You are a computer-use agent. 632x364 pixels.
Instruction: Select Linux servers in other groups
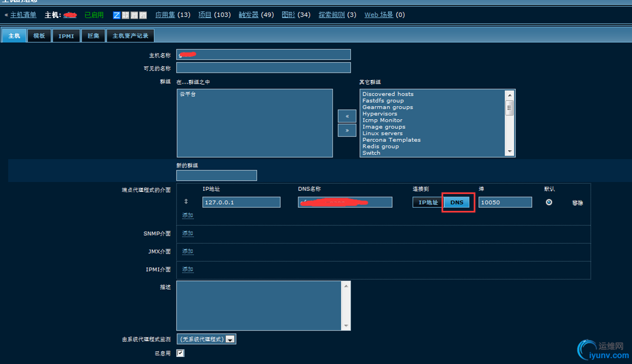[382, 134]
